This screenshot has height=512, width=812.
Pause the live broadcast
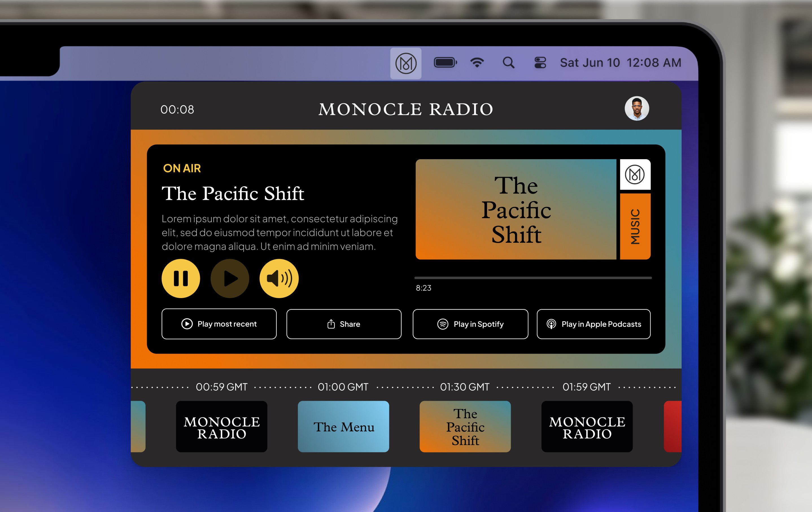(x=181, y=278)
